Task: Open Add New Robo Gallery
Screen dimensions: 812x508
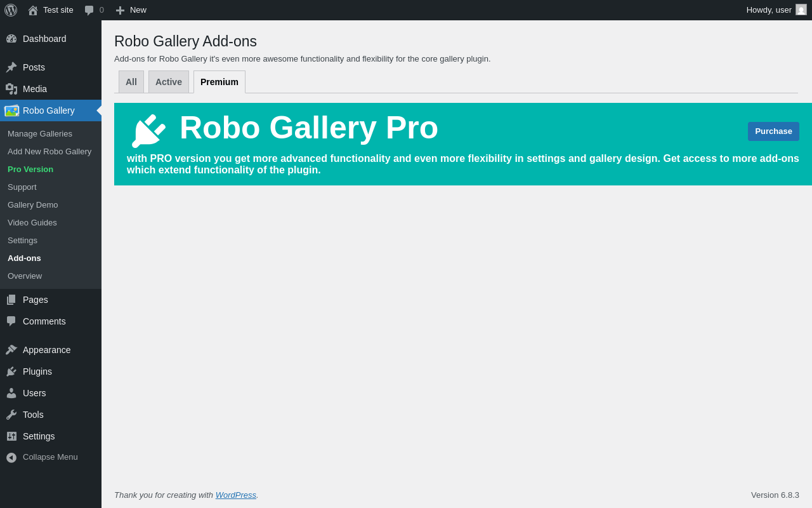Action: click(x=49, y=151)
